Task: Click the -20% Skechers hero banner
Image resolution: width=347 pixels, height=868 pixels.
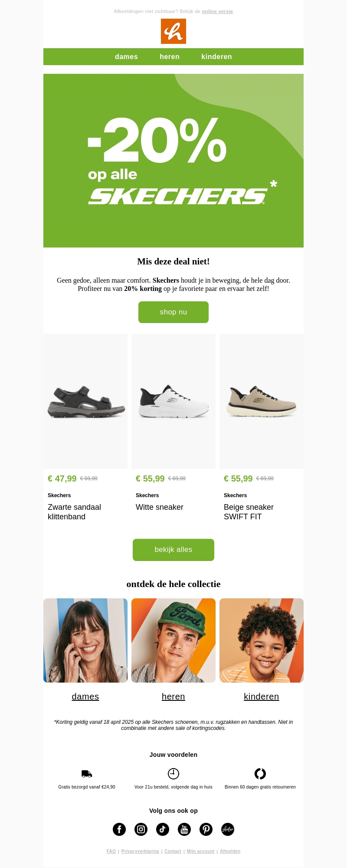Action: (173, 161)
